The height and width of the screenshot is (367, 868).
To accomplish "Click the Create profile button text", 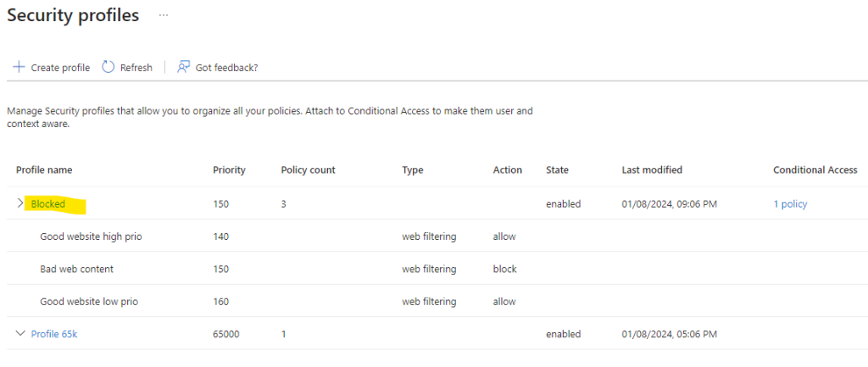I will 60,68.
